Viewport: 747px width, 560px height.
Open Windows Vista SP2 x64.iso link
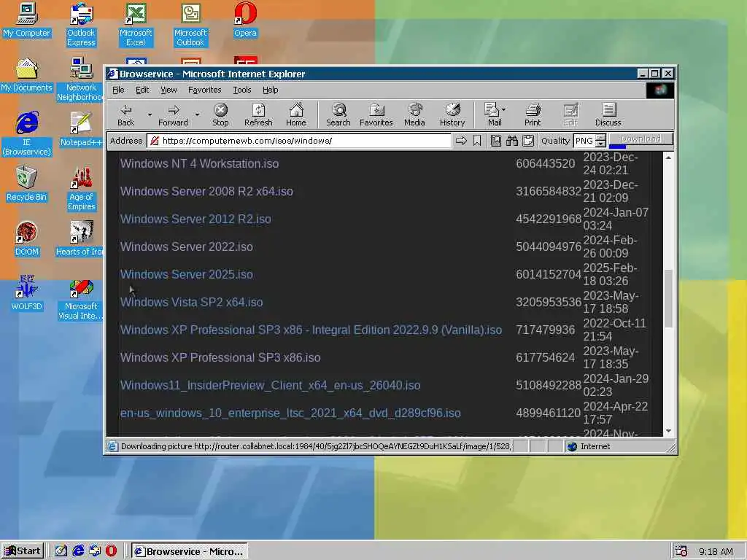[192, 302]
